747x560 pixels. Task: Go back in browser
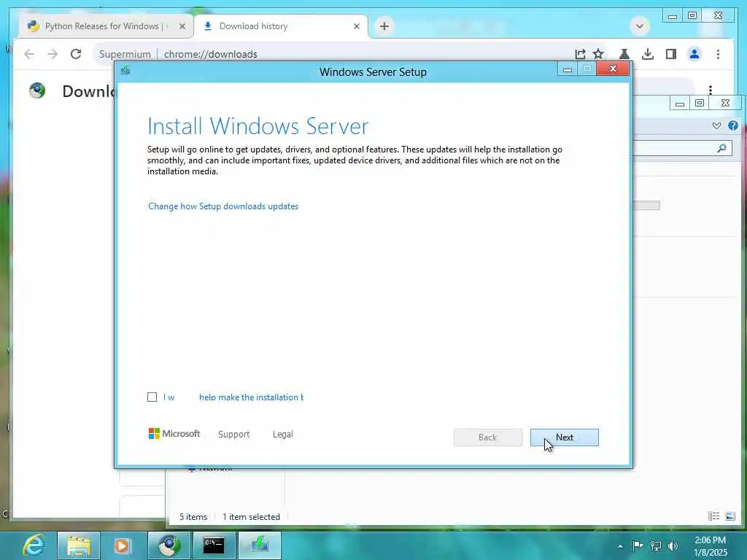coord(29,54)
